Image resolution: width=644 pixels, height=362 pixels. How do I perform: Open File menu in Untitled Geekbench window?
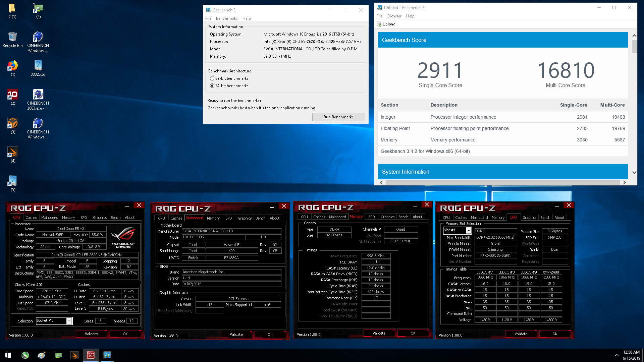[379, 16]
